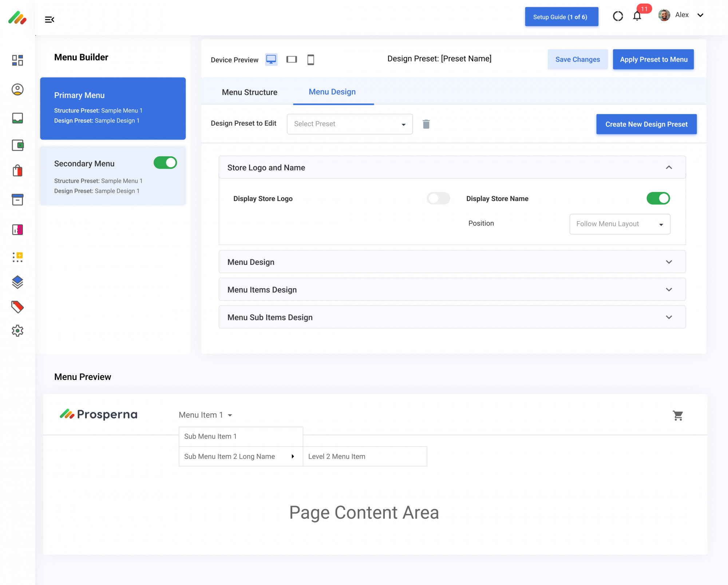Click the desktop device preview icon
728x585 pixels.
pyautogui.click(x=271, y=59)
